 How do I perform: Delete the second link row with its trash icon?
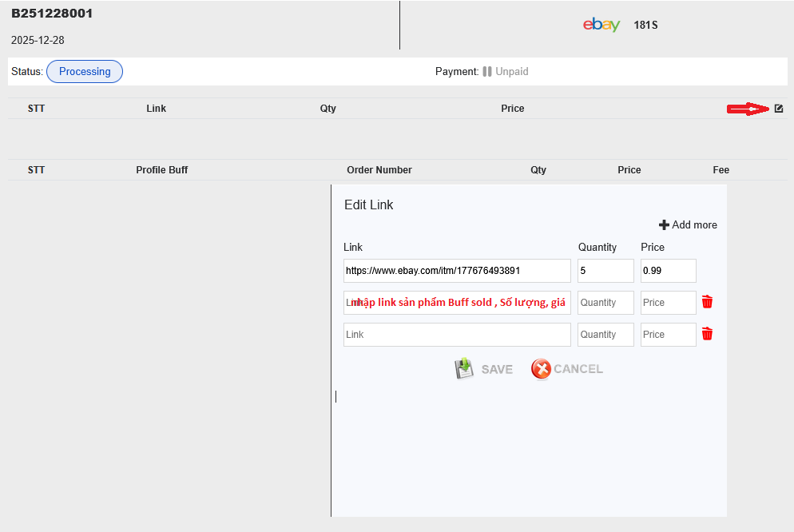click(707, 302)
